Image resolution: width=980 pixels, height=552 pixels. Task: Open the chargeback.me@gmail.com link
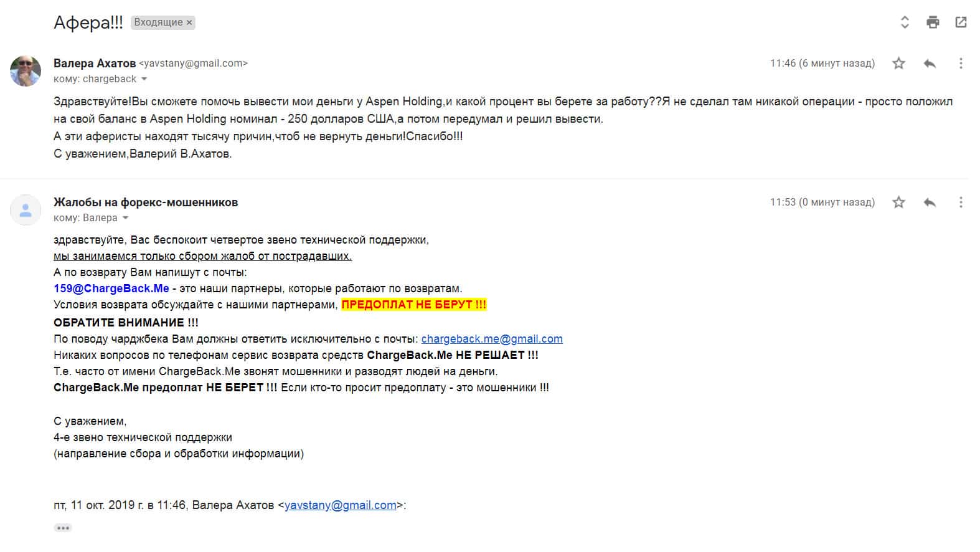click(492, 339)
